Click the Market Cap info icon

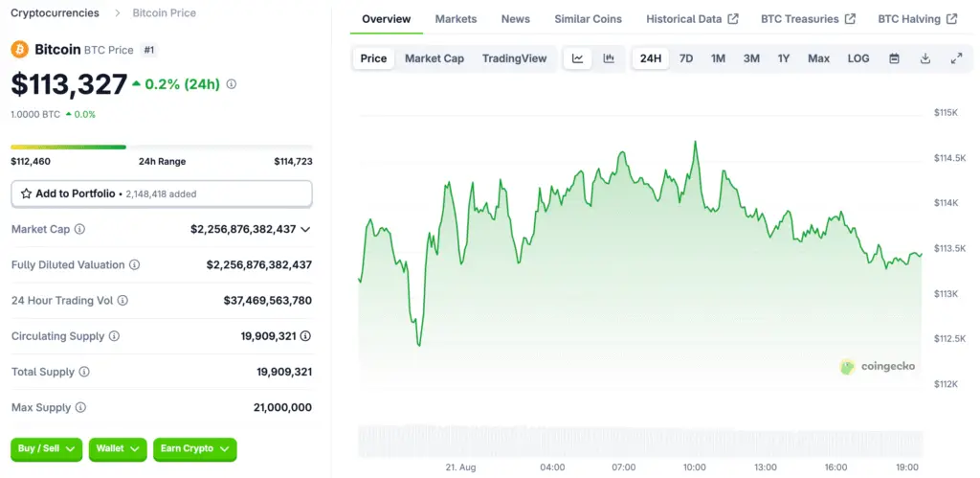coord(79,230)
